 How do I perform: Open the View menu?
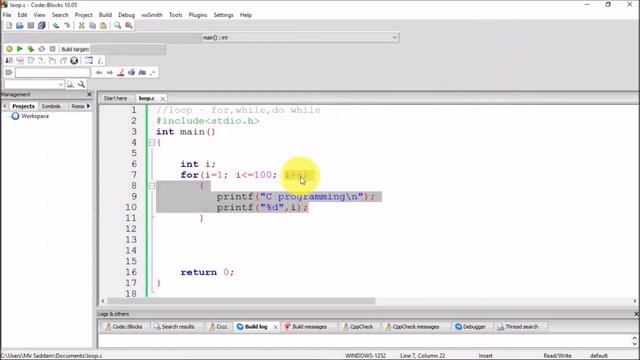39,15
